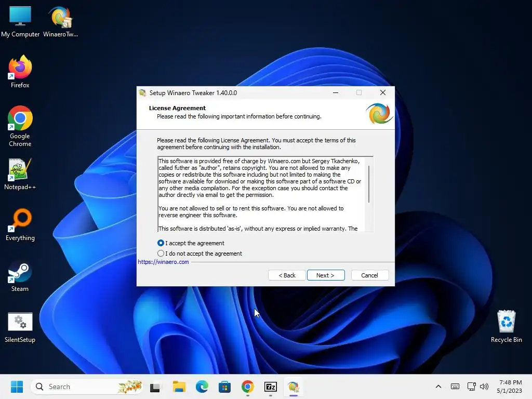Open the Windows Start menu
Screen dimensions: 532x399
pyautogui.click(x=17, y=387)
